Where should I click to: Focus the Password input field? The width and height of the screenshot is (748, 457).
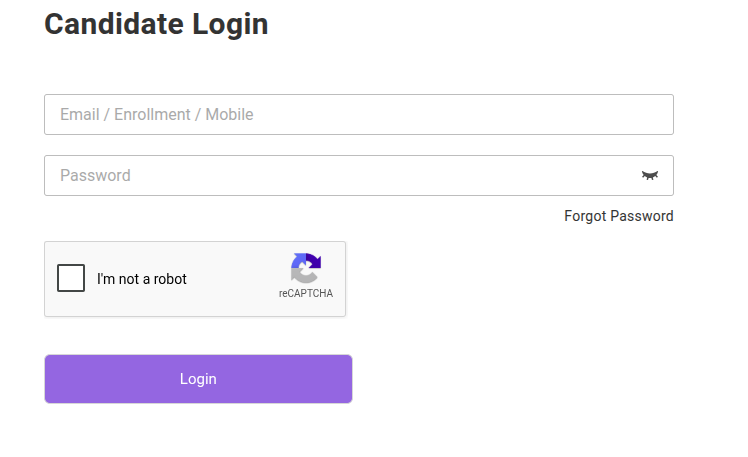click(x=359, y=176)
